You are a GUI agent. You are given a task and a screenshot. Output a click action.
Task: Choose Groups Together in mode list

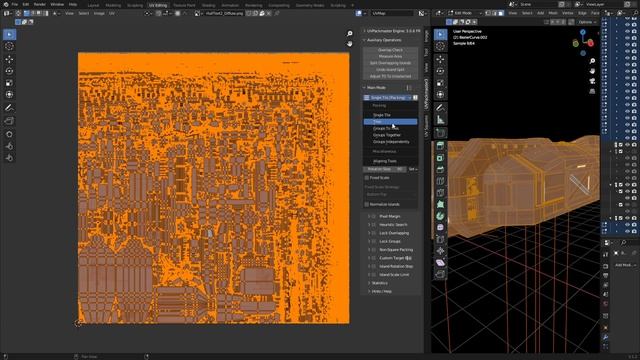pos(387,135)
